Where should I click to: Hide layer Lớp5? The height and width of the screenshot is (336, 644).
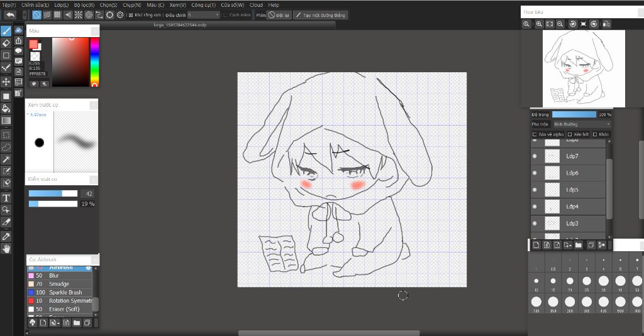[535, 190]
